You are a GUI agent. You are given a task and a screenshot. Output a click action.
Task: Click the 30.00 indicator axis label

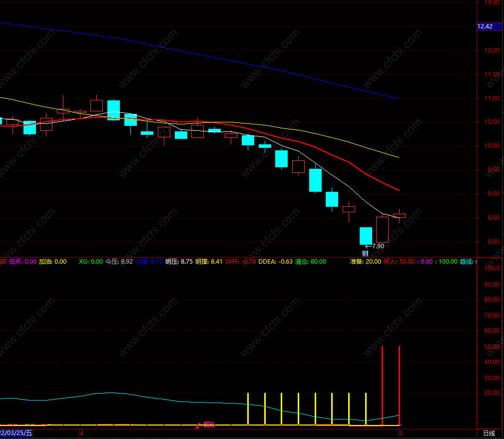click(492, 378)
